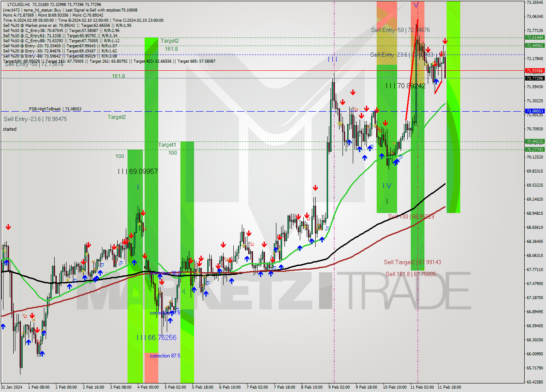The image size is (546, 392).
Task: Click the '4 Feb 00:00' time label
Action: (x=148, y=388)
